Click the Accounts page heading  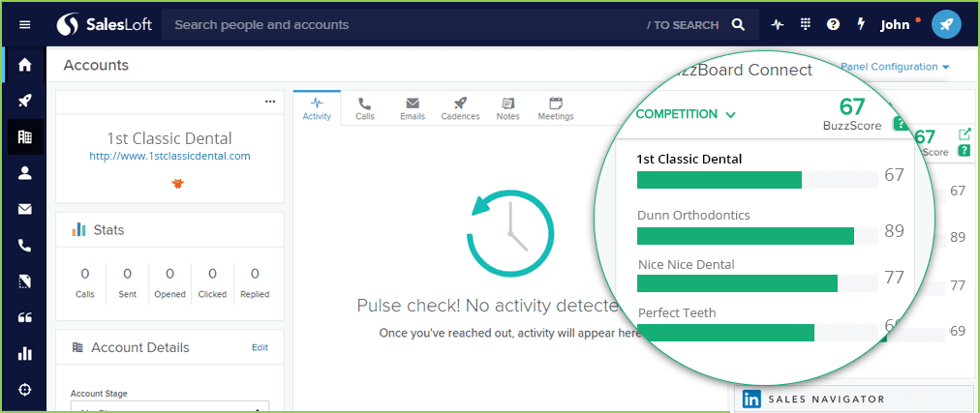click(x=96, y=65)
